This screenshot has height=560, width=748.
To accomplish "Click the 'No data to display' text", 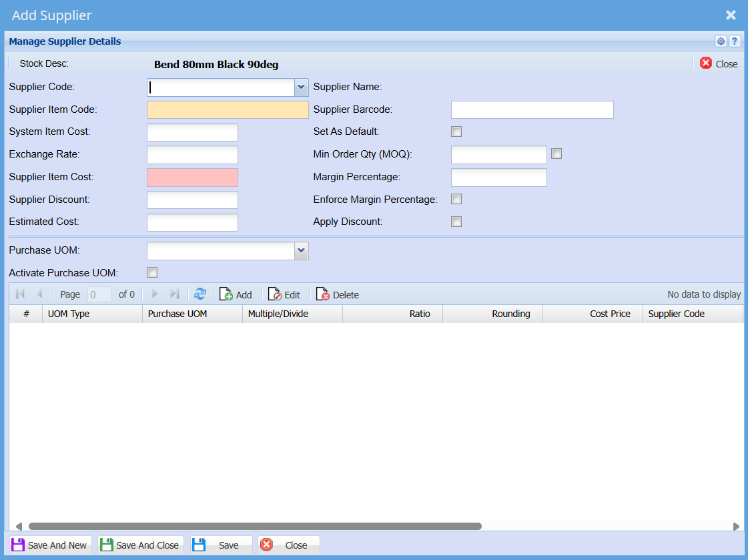I will pyautogui.click(x=704, y=294).
